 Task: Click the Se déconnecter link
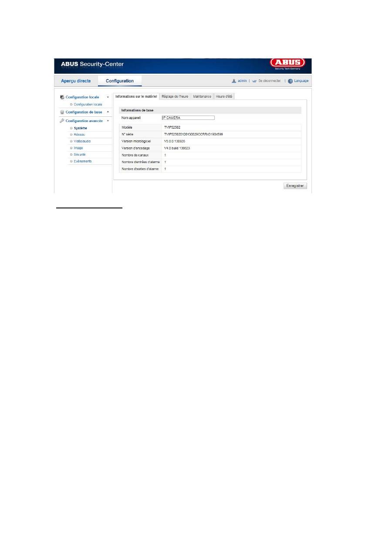coord(269,81)
